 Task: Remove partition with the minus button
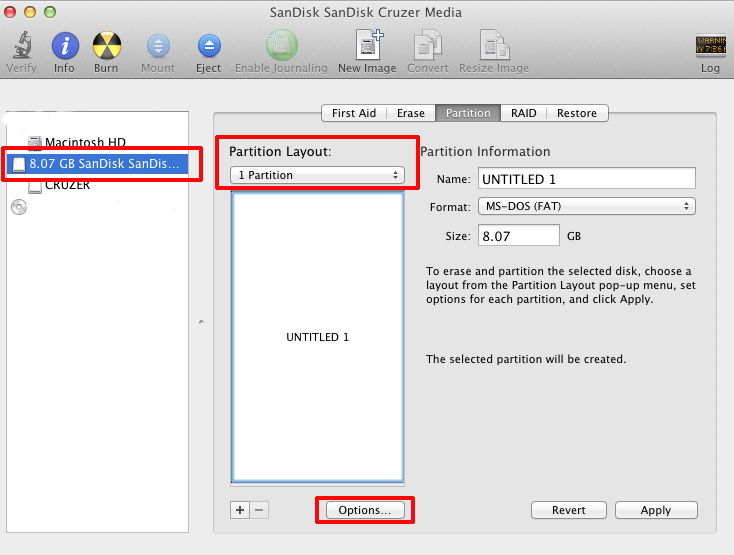[259, 510]
